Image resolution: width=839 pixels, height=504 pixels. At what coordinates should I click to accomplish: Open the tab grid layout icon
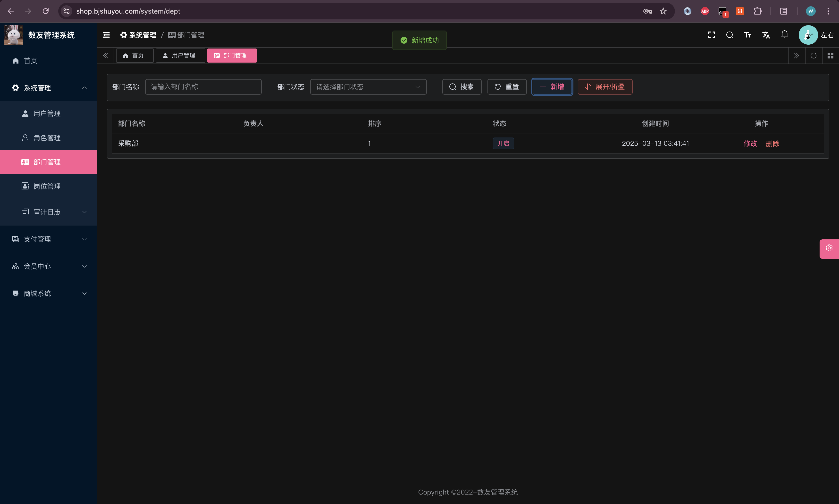click(x=831, y=55)
